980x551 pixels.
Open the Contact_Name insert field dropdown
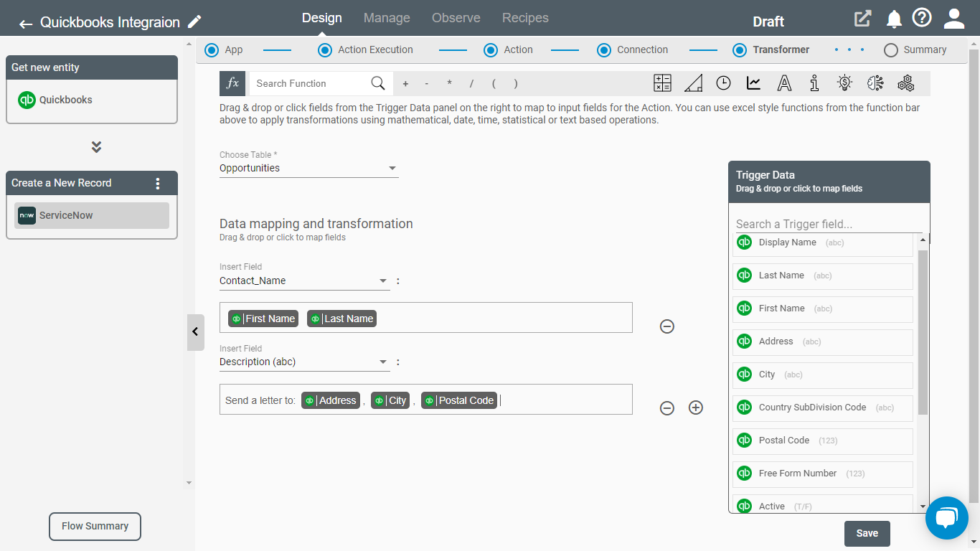[304, 281]
